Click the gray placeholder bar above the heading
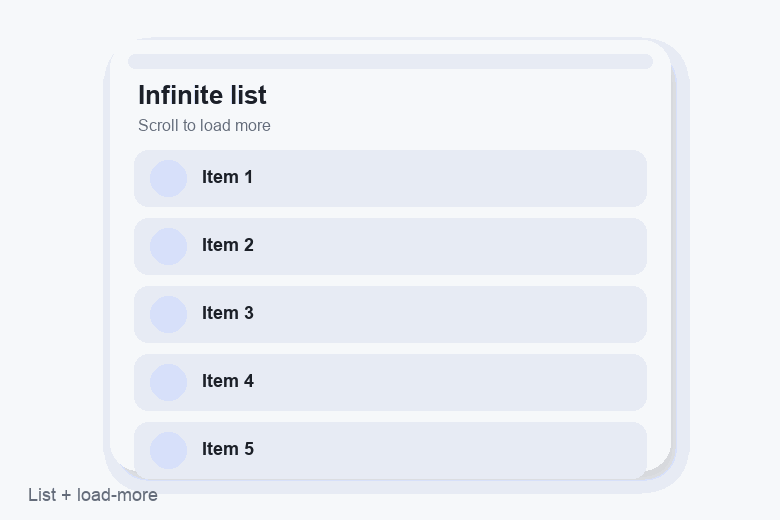780x520 pixels. click(x=390, y=62)
